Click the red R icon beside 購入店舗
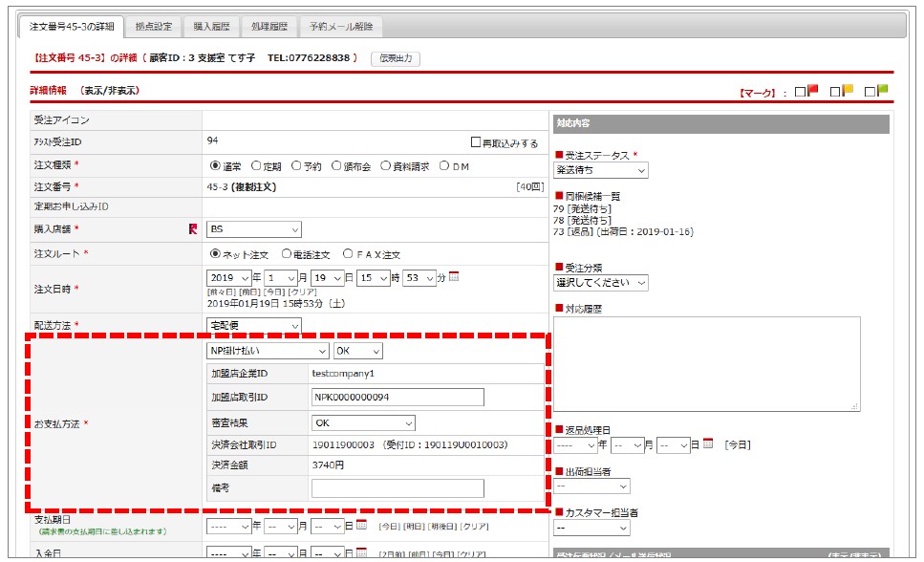The image size is (924, 562). [192, 229]
